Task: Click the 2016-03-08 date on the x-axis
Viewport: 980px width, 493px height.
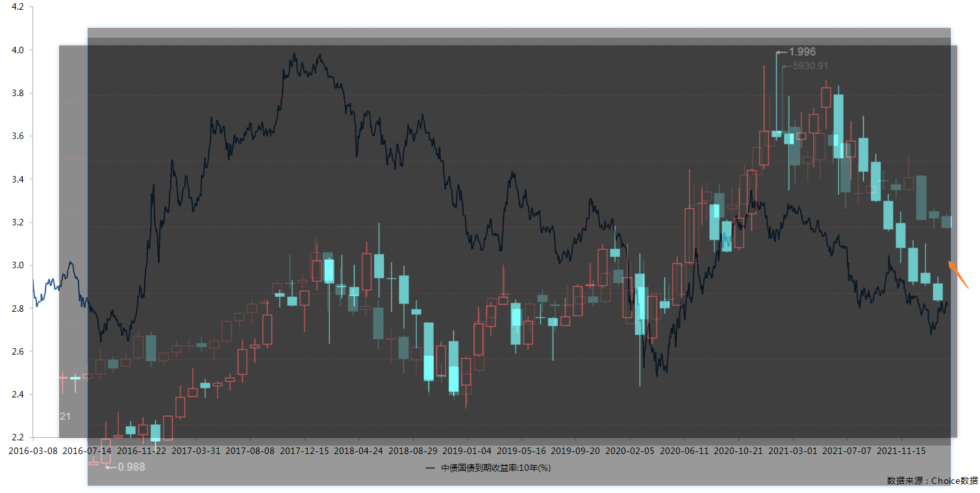Action: point(32,449)
